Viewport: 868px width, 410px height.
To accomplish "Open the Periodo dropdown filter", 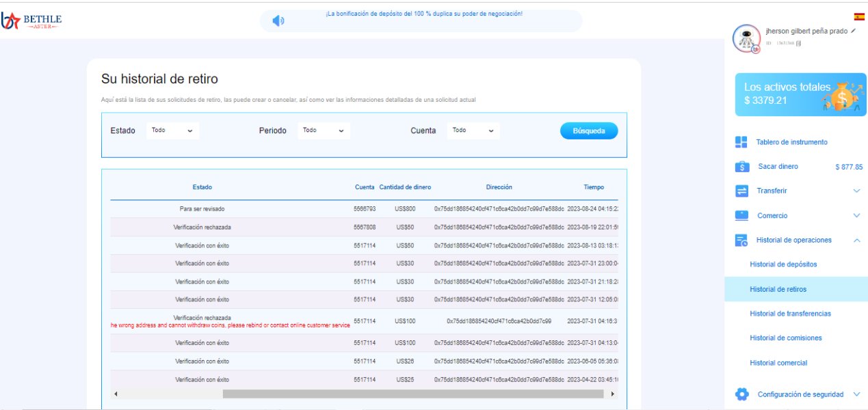I will point(324,131).
